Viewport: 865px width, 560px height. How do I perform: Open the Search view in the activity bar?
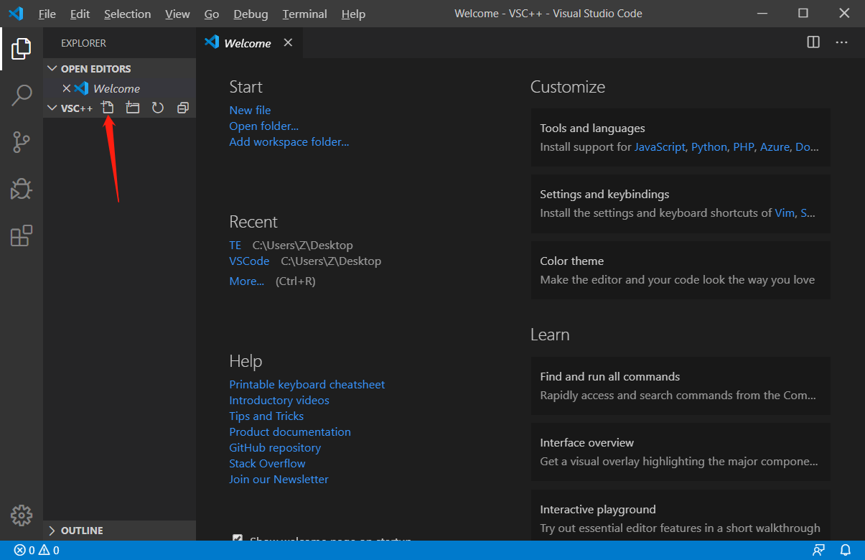[21, 95]
